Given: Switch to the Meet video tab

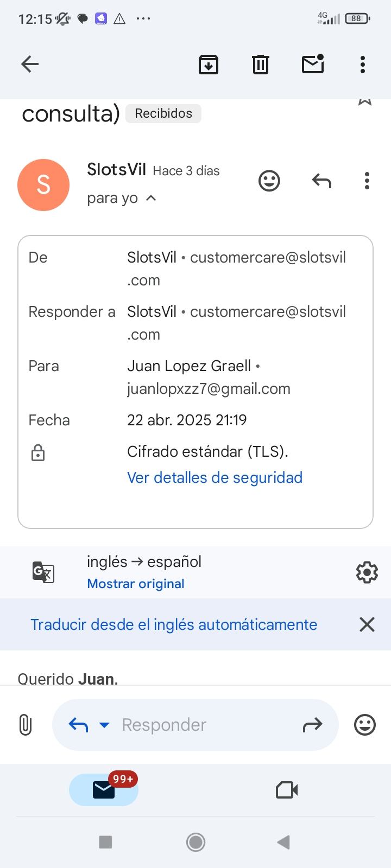Looking at the screenshot, I should click(287, 790).
